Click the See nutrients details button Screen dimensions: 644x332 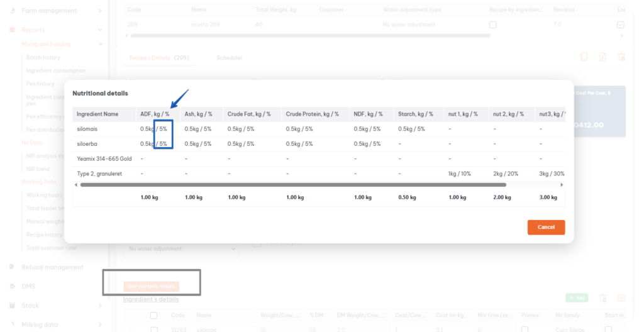pyautogui.click(x=152, y=286)
